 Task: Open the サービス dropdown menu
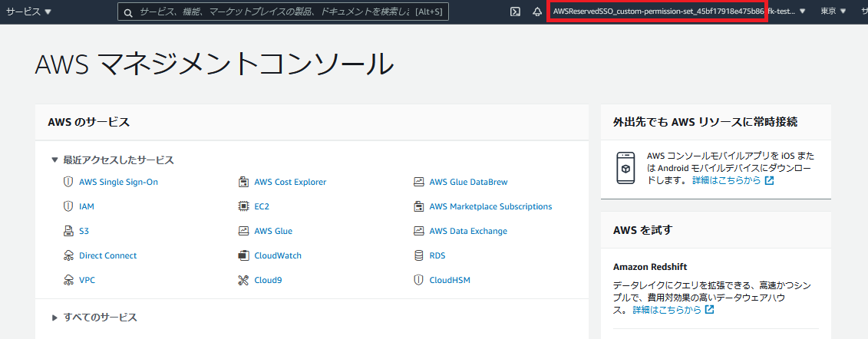(29, 12)
